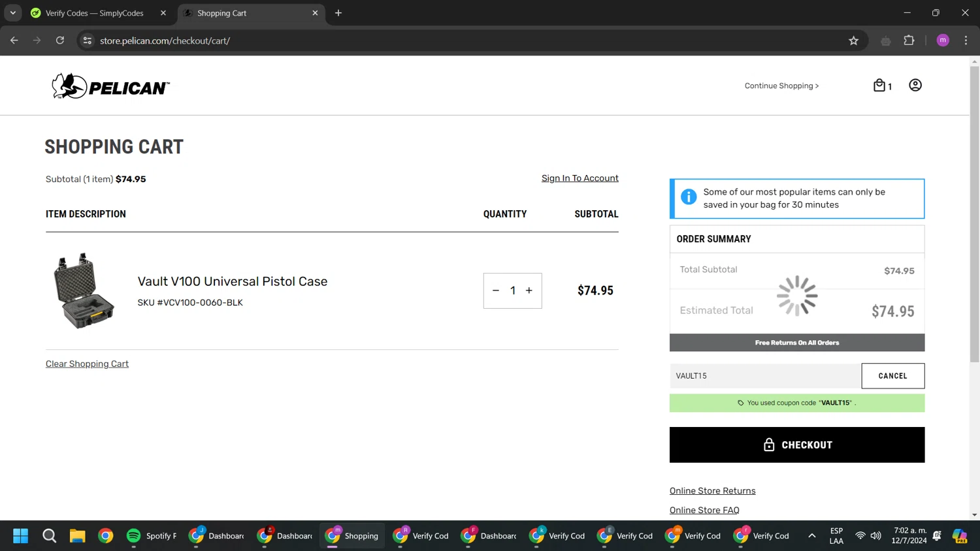Viewport: 980px width, 551px height.
Task: Open the Chrome extensions puzzle icon
Action: pos(909,40)
